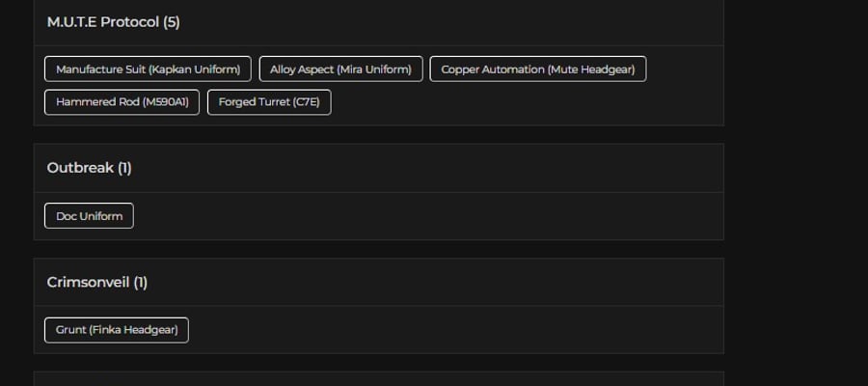The image size is (868, 386).
Task: Click the Crimsonveil (1) section heading
Action: tap(96, 283)
